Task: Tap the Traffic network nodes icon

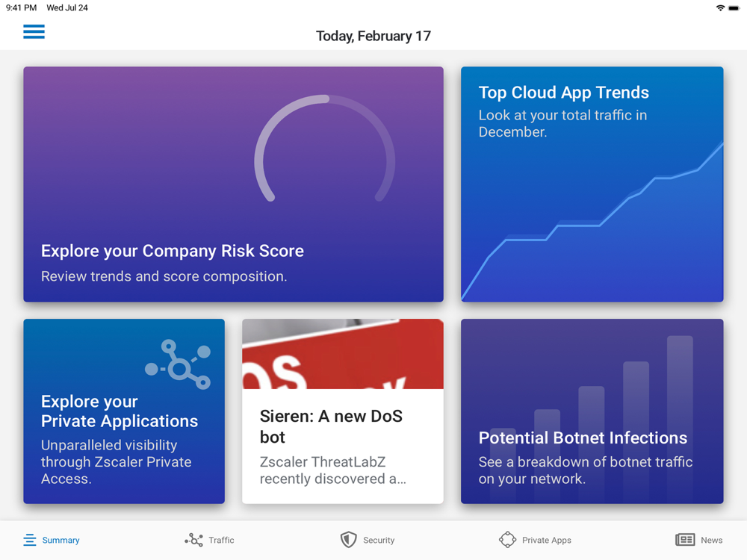Action: (194, 540)
